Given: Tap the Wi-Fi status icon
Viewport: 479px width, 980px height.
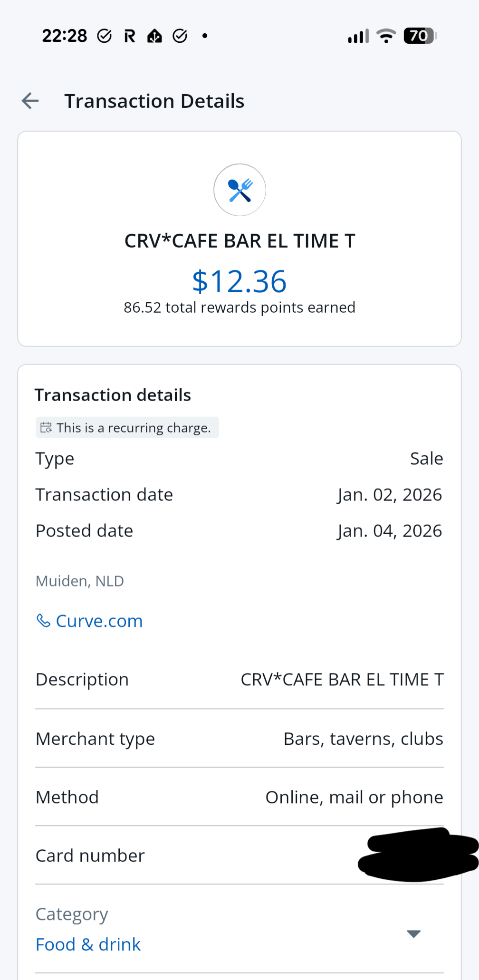Looking at the screenshot, I should 386,36.
